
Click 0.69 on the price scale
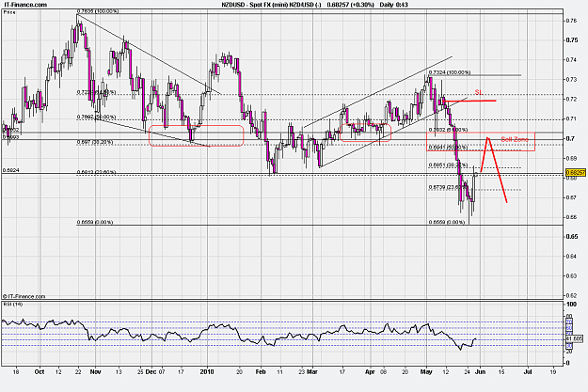[571, 158]
